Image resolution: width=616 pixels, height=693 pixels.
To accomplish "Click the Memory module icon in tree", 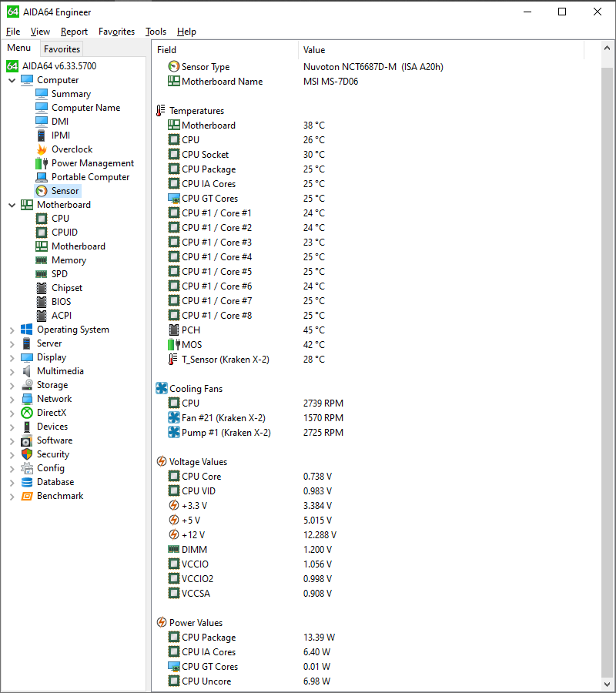I will click(42, 260).
